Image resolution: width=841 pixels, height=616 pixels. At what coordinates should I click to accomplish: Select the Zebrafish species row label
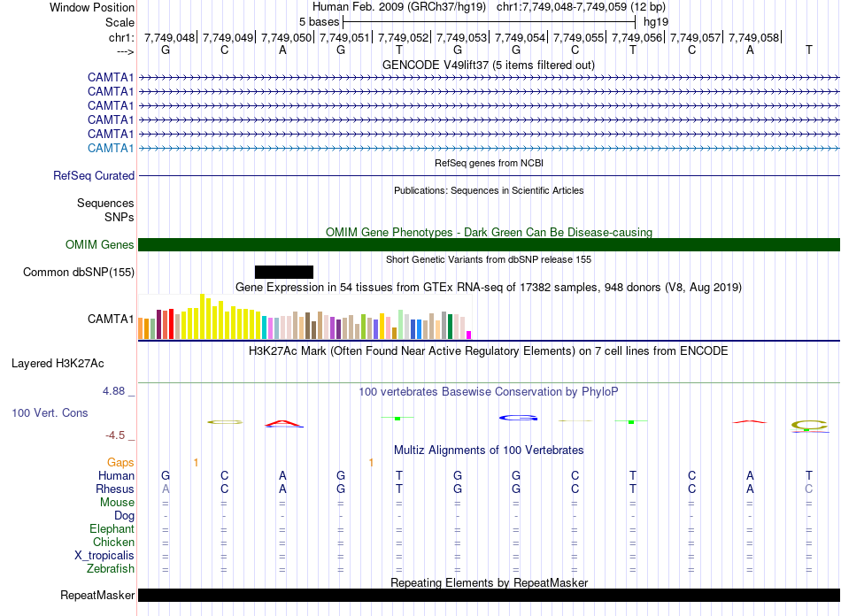tap(110, 569)
